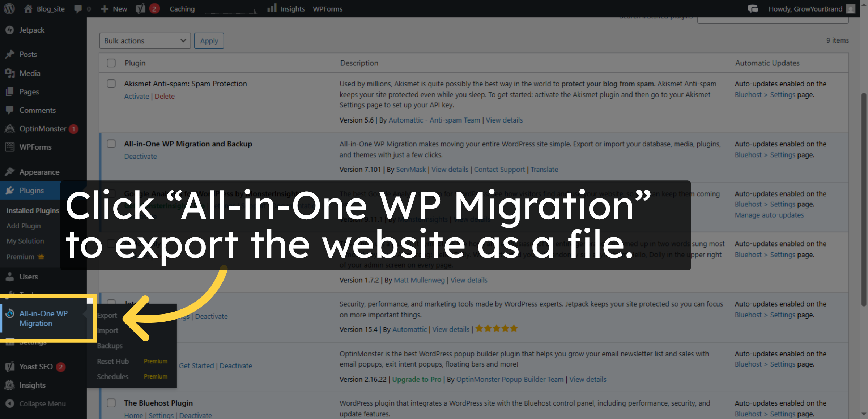Select the All-in-One WP Migration and Backup checkbox
Viewport: 868px width, 419px height.
(x=111, y=144)
